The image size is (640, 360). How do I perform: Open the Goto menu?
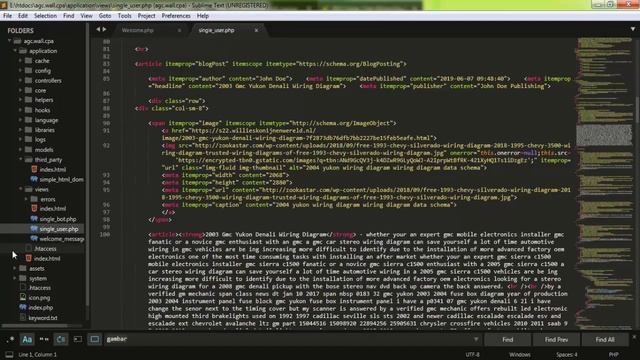105,16
